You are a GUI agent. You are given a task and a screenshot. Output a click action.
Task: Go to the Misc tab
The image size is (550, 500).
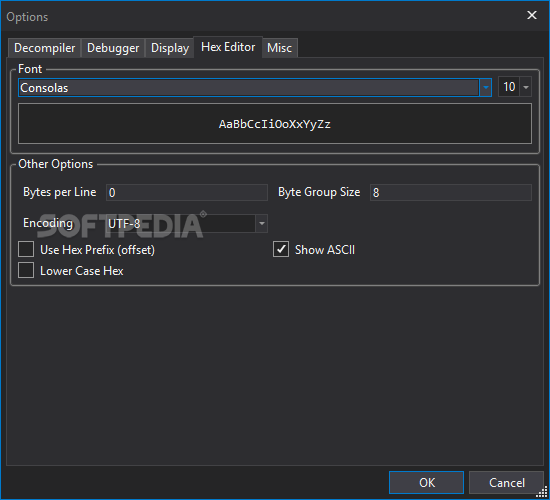click(x=280, y=48)
